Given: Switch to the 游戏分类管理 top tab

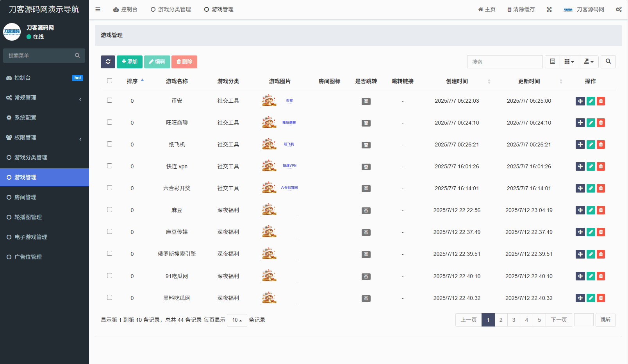Looking at the screenshot, I should pos(171,9).
